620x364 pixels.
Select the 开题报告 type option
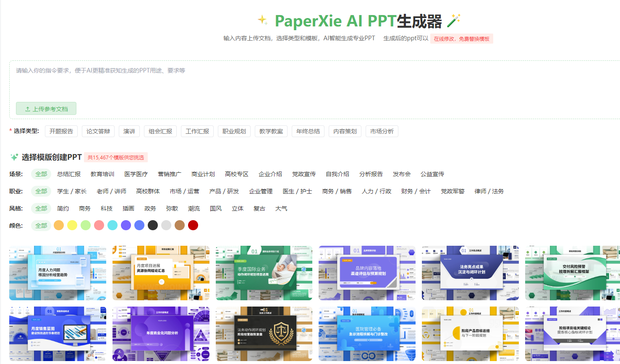click(x=61, y=131)
